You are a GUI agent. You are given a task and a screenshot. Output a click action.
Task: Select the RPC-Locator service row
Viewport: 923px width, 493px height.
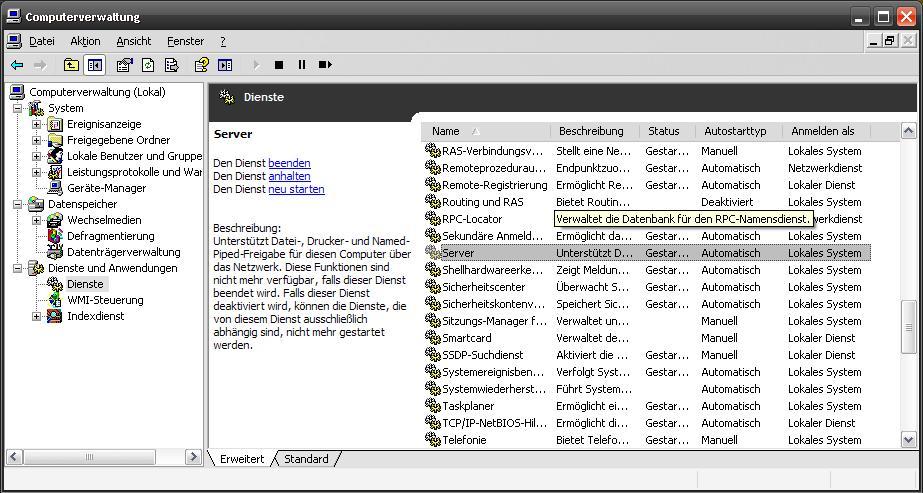[646, 219]
